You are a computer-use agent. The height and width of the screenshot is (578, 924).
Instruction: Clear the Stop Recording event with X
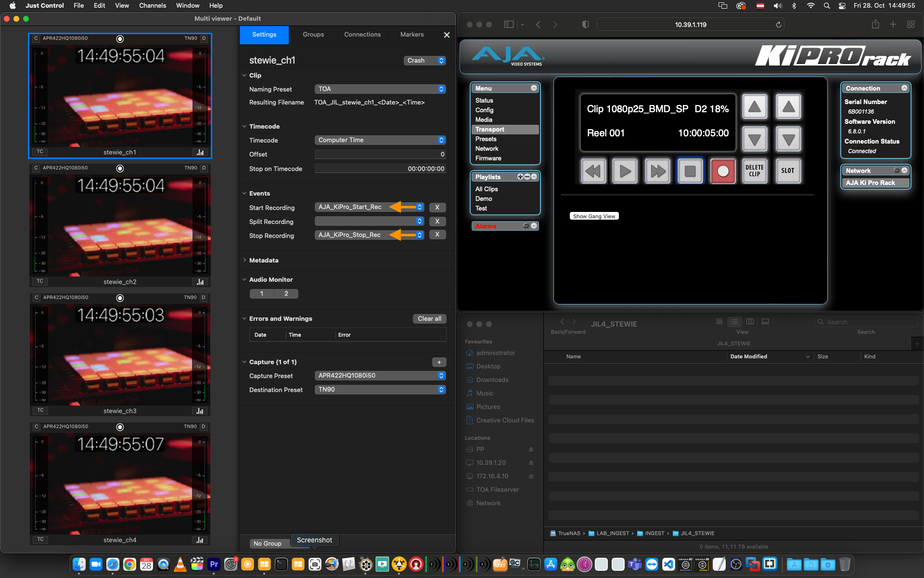click(437, 235)
